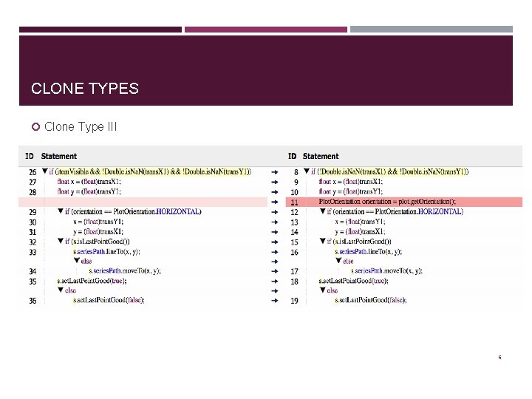Collapse the else triangle above row 36
The image size is (532, 399).
coord(61,290)
